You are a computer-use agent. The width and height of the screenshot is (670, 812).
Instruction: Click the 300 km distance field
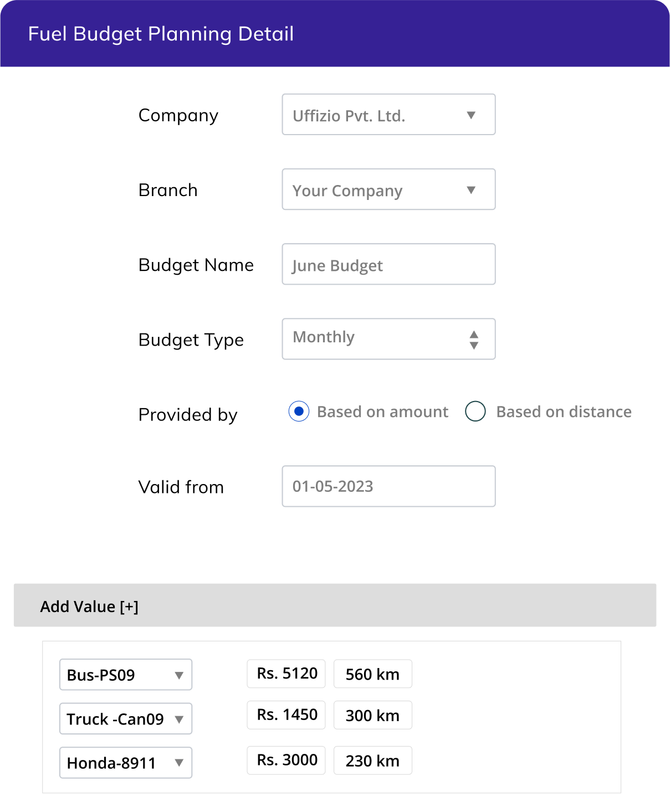[x=373, y=715]
